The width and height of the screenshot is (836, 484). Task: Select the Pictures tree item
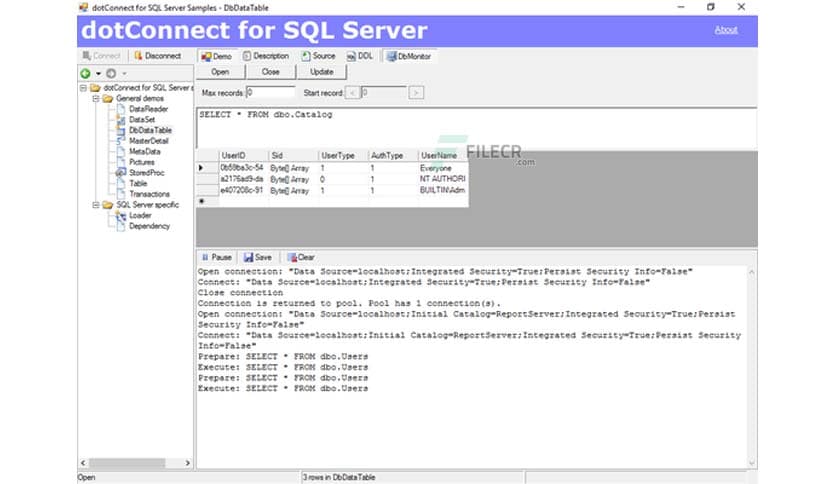142,162
